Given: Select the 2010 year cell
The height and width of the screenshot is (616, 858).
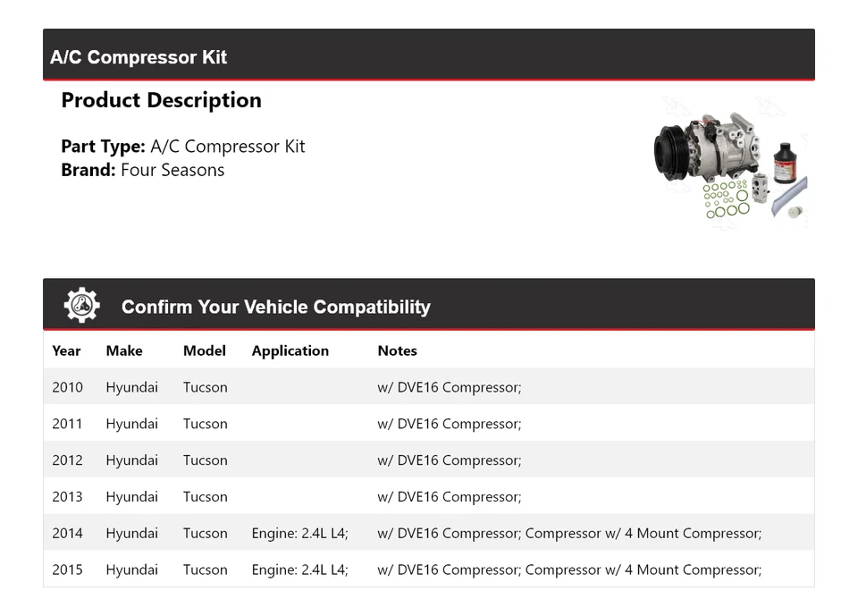Looking at the screenshot, I should 67,387.
